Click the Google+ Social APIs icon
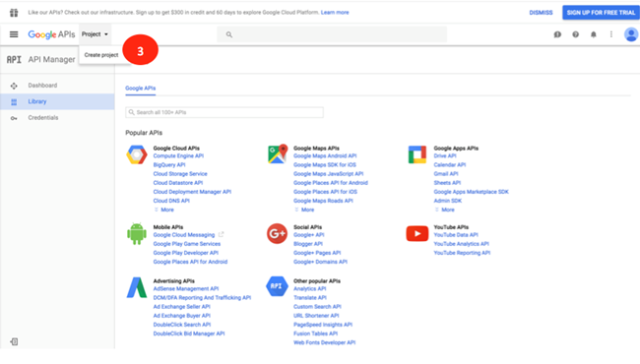The image size is (640, 364). [x=277, y=233]
